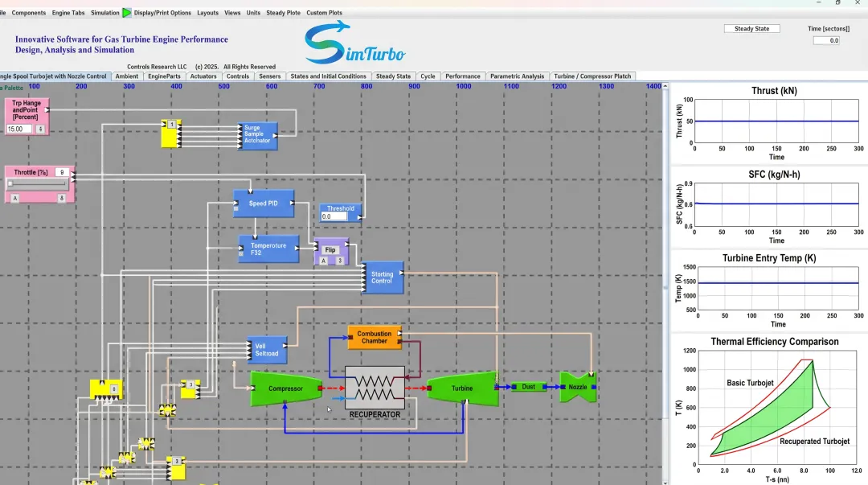Open the Display/Print Options menu
This screenshot has width=868, height=485.
(x=162, y=13)
